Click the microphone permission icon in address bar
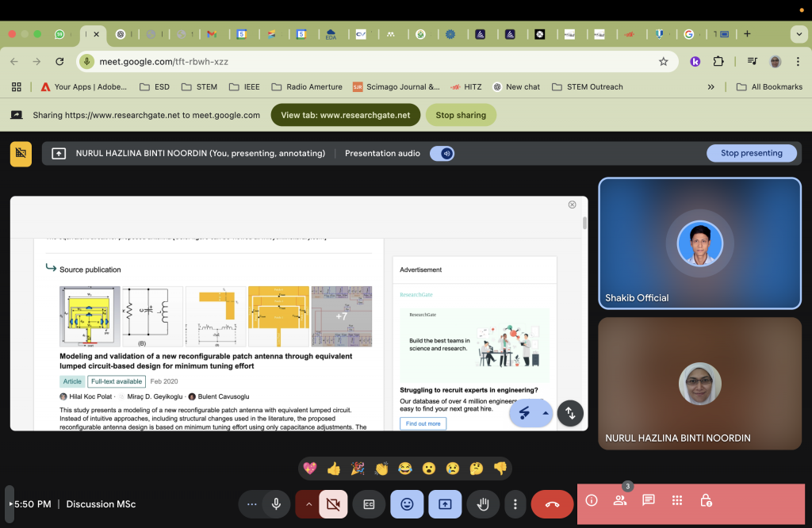This screenshot has width=812, height=528. pyautogui.click(x=87, y=62)
